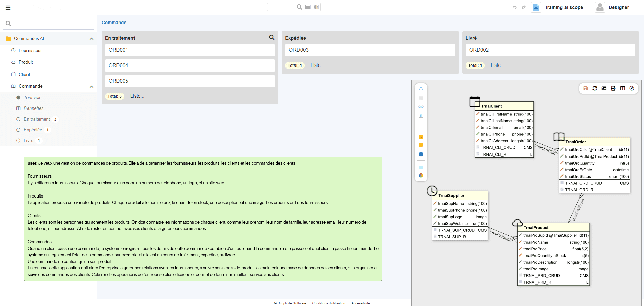Open Conditions d'utilisation footer link
The width and height of the screenshot is (644, 306).
point(329,303)
